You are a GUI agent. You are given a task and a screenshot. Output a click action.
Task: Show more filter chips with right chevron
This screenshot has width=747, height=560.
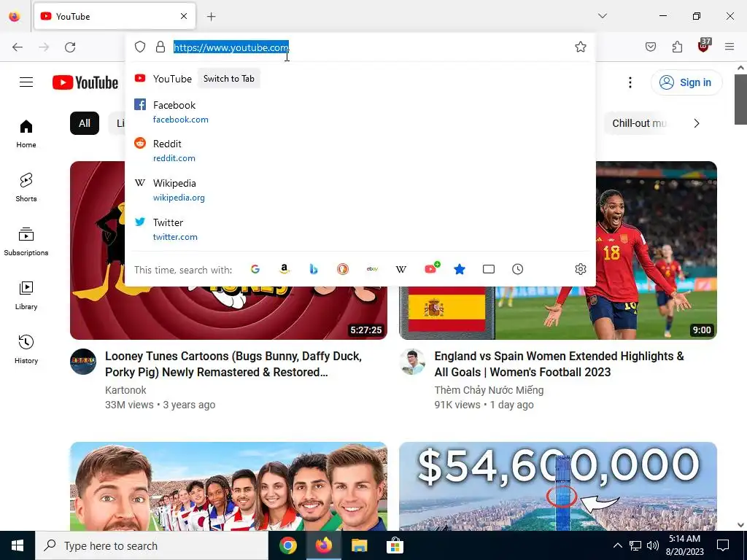click(697, 123)
